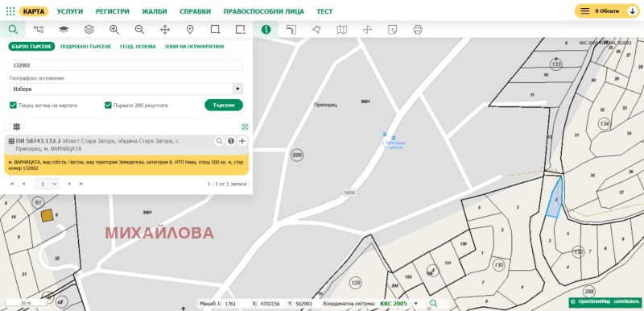Click the hash grid icon above results
This screenshot has width=644, height=311.
pos(17,126)
